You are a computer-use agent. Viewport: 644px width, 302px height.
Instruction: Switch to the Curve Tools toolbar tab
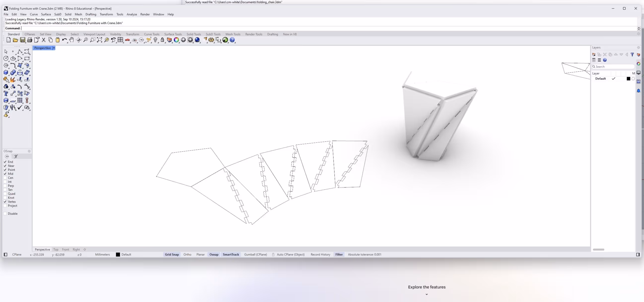151,34
